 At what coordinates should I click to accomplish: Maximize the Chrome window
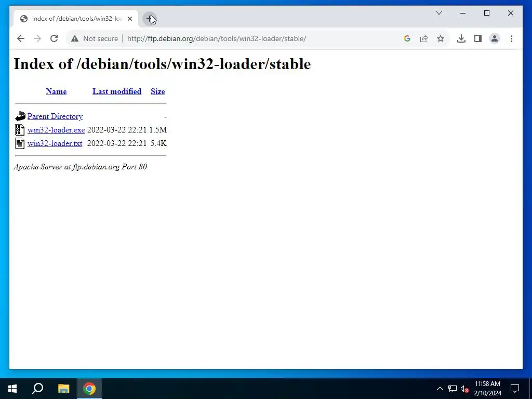[486, 13]
